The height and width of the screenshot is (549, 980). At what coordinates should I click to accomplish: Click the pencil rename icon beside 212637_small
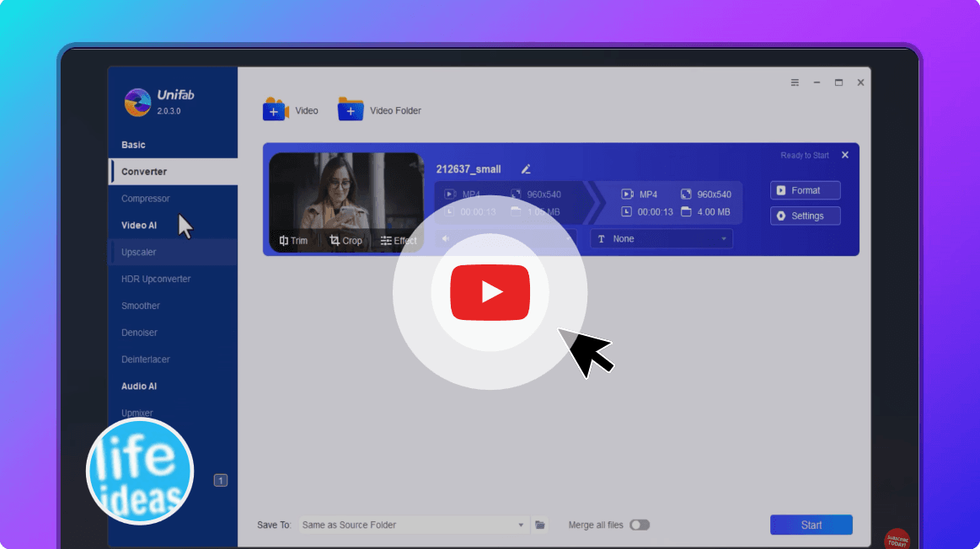tap(526, 169)
